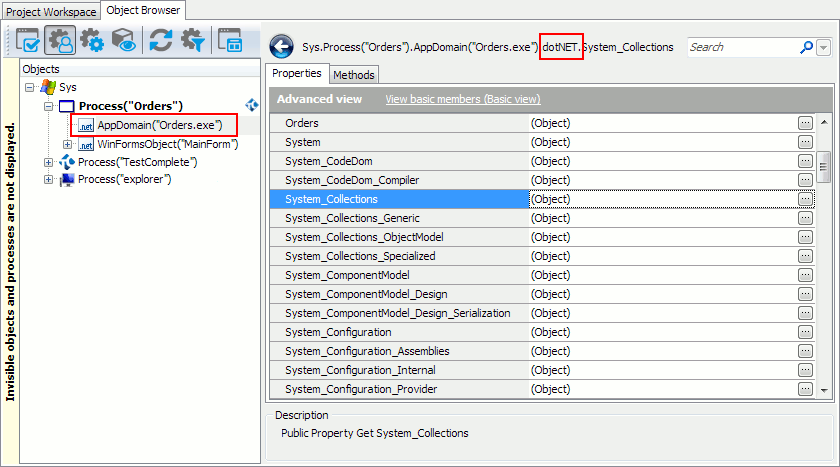Click the Refresh arrows toolbar icon
Image resolution: width=840 pixels, height=467 pixels.
[x=160, y=41]
